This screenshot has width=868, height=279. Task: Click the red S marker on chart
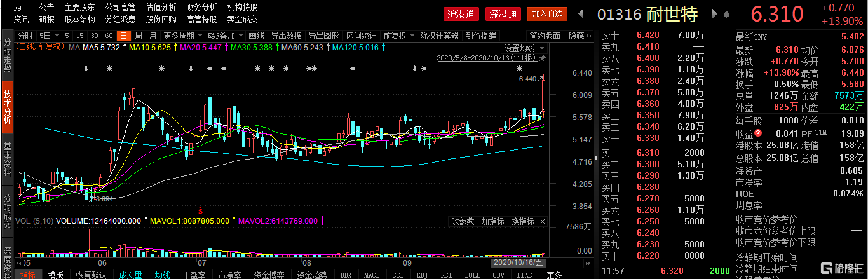[x=201, y=209]
